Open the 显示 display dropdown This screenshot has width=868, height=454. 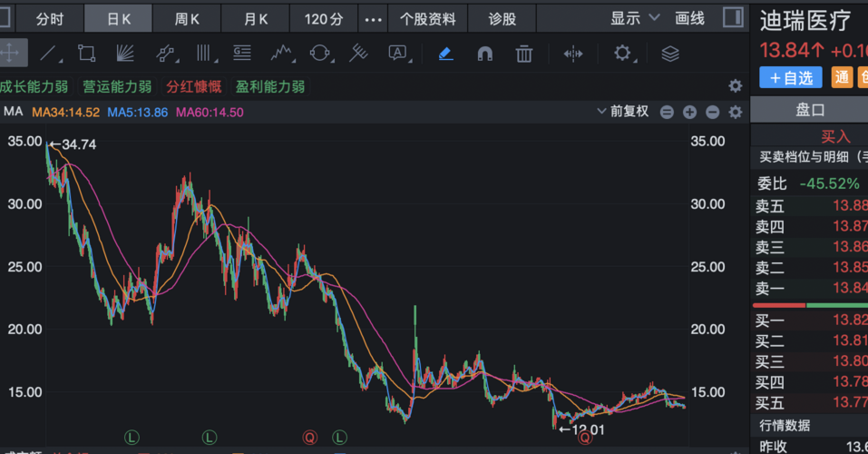[632, 18]
